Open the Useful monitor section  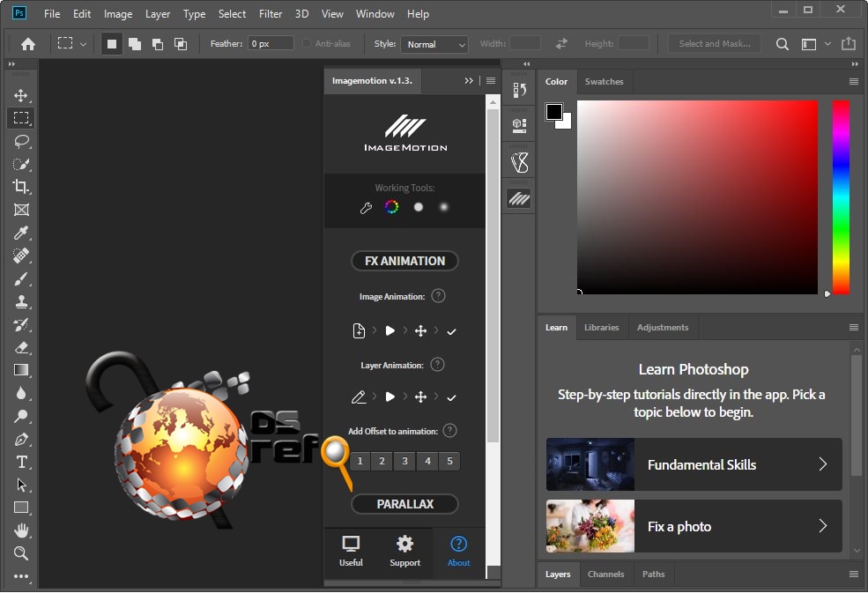[351, 551]
